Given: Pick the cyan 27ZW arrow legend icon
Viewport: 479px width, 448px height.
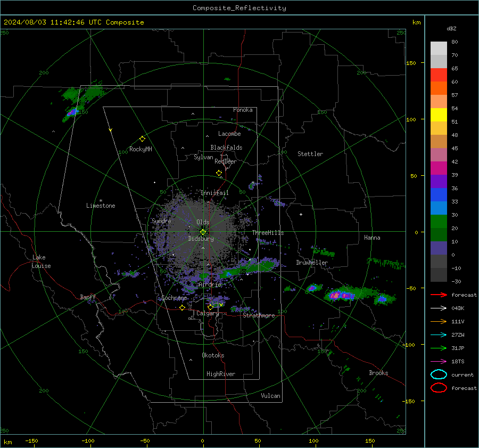Looking at the screenshot, I should [x=439, y=335].
